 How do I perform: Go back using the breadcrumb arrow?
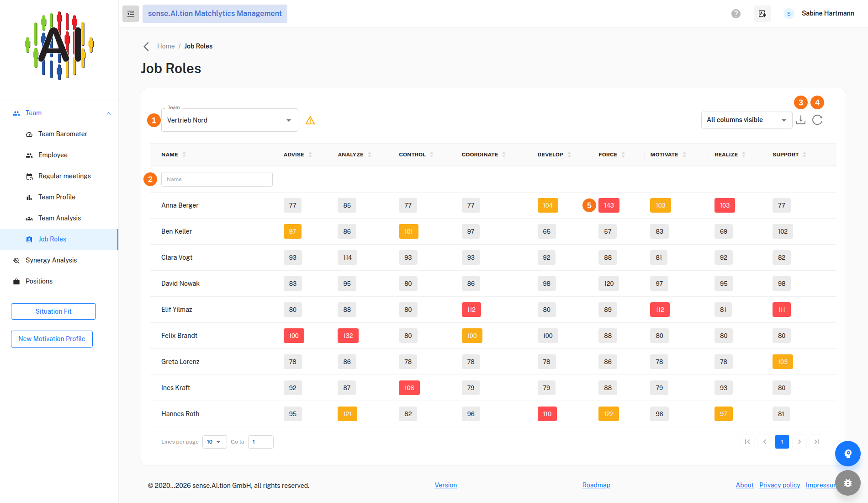pyautogui.click(x=146, y=46)
